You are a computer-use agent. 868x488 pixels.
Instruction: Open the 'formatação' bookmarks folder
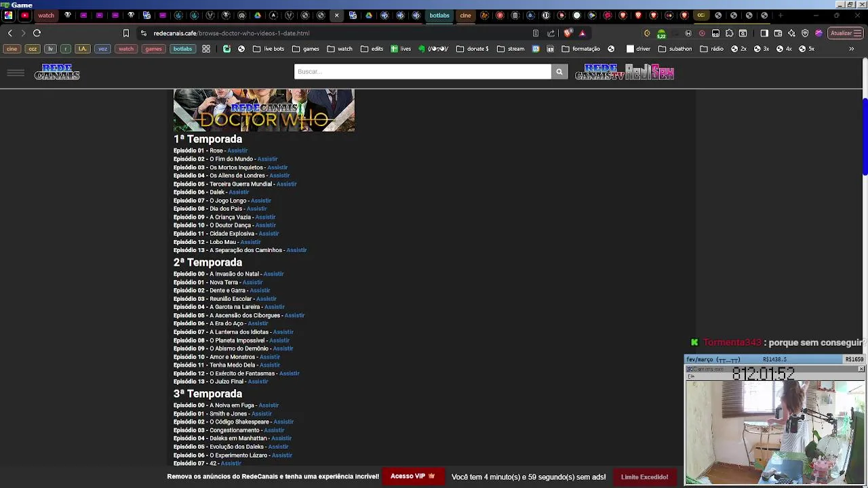point(580,49)
